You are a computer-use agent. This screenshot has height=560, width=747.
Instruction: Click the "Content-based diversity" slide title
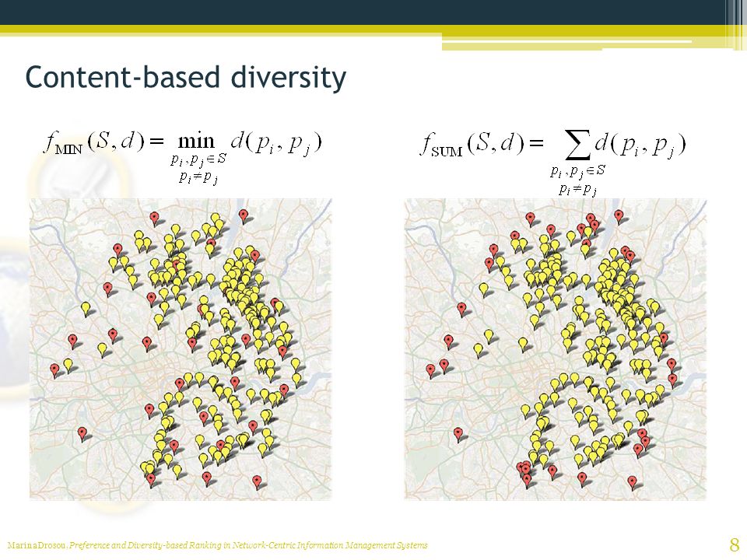click(x=185, y=77)
